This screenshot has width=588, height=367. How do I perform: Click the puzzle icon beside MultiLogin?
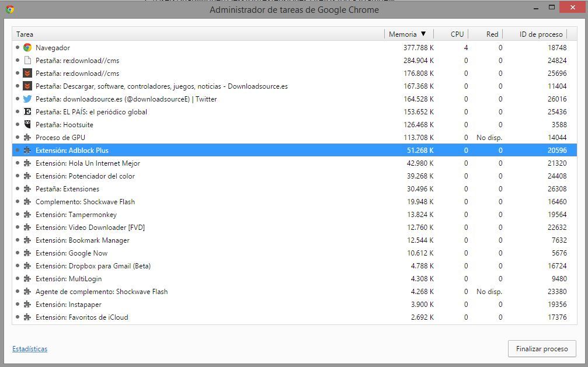[x=27, y=278]
